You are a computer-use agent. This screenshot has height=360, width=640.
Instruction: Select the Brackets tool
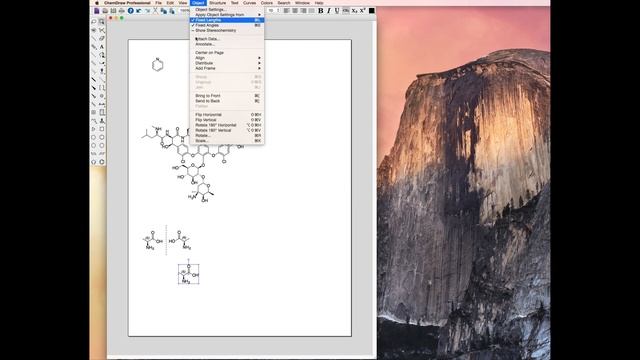coord(102,87)
